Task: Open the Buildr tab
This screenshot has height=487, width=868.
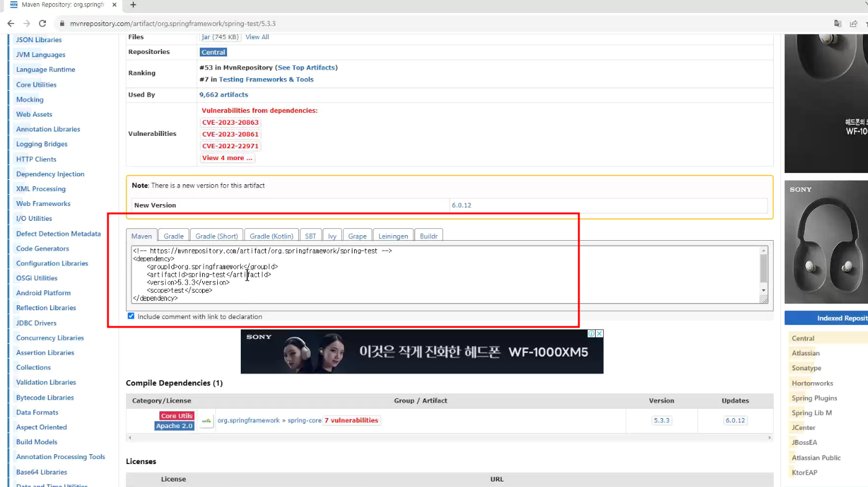Action: tap(429, 236)
